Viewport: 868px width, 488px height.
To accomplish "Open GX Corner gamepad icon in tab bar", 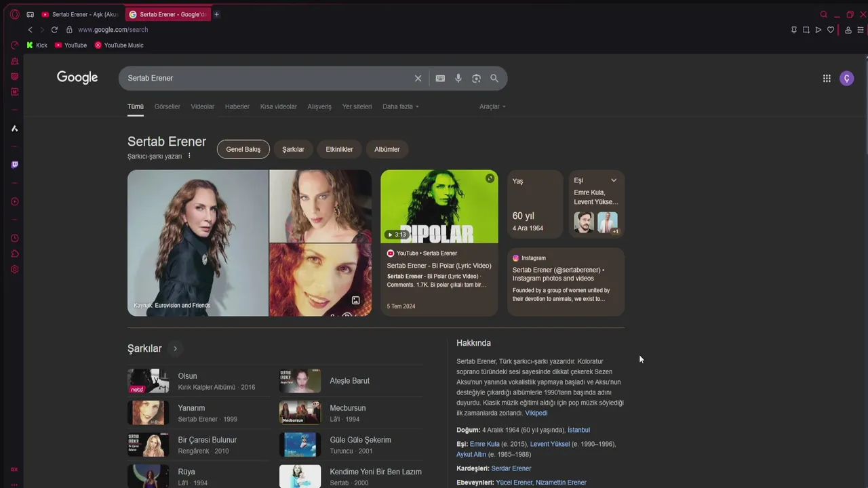I will pyautogui.click(x=30, y=14).
